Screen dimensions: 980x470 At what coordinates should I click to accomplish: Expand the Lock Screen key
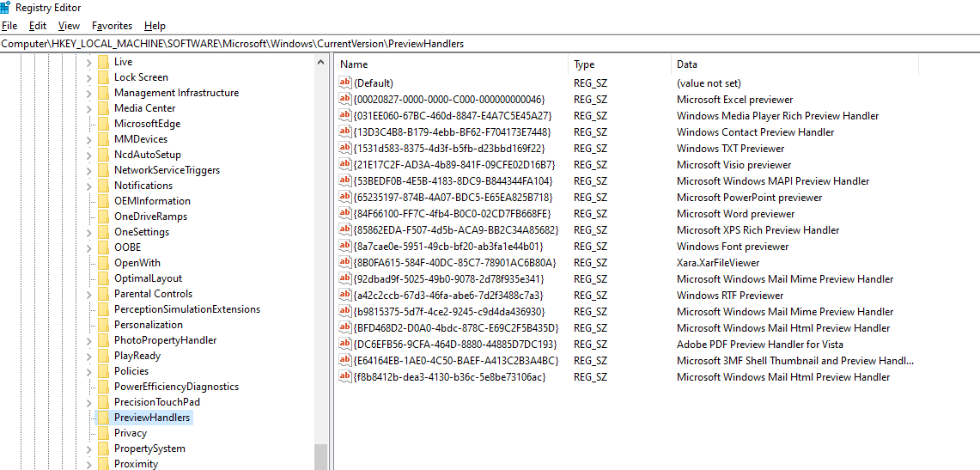click(88, 77)
